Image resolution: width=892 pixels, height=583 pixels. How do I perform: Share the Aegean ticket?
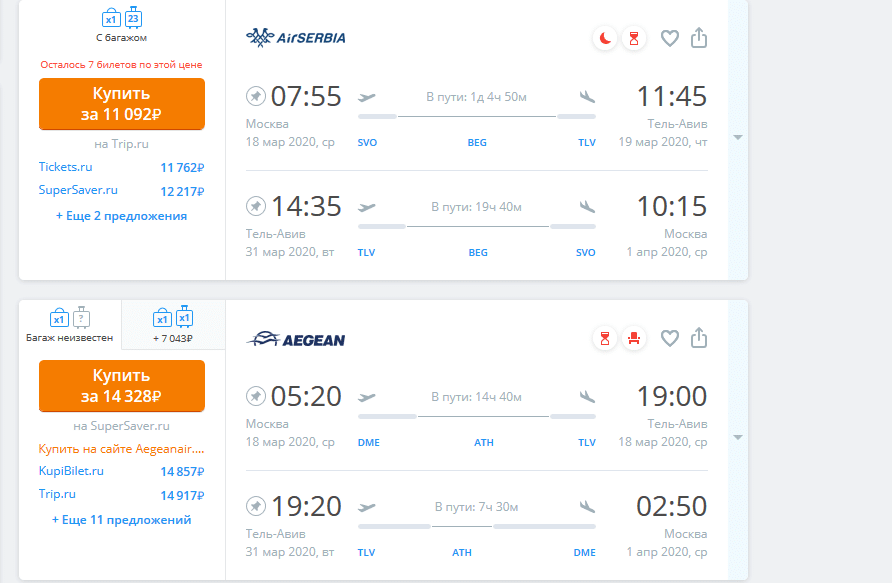click(699, 338)
